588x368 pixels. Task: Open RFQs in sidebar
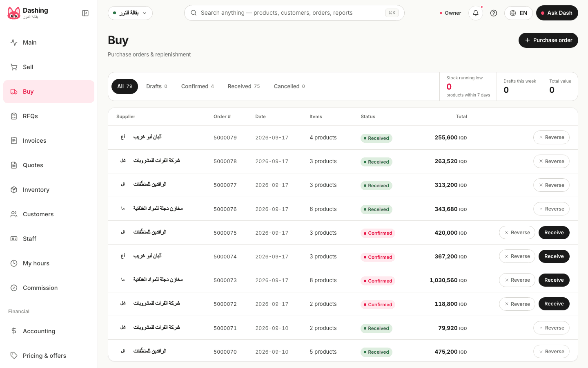pyautogui.click(x=49, y=116)
